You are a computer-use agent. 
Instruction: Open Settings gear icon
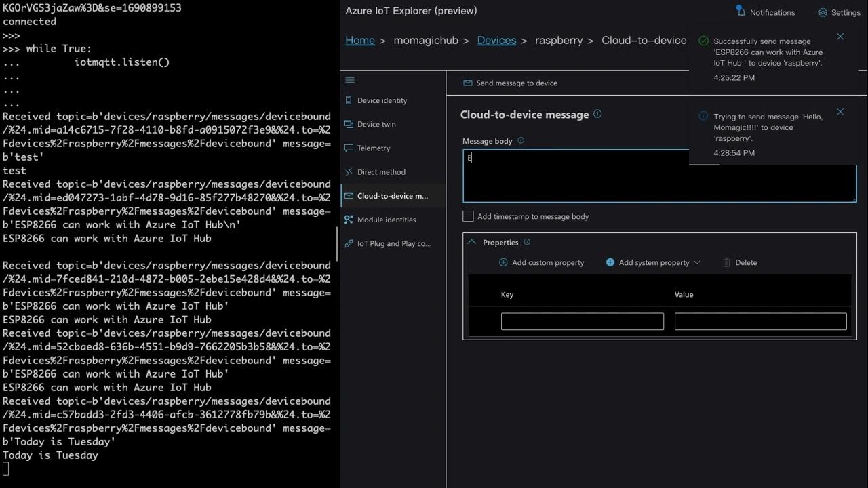click(x=823, y=12)
